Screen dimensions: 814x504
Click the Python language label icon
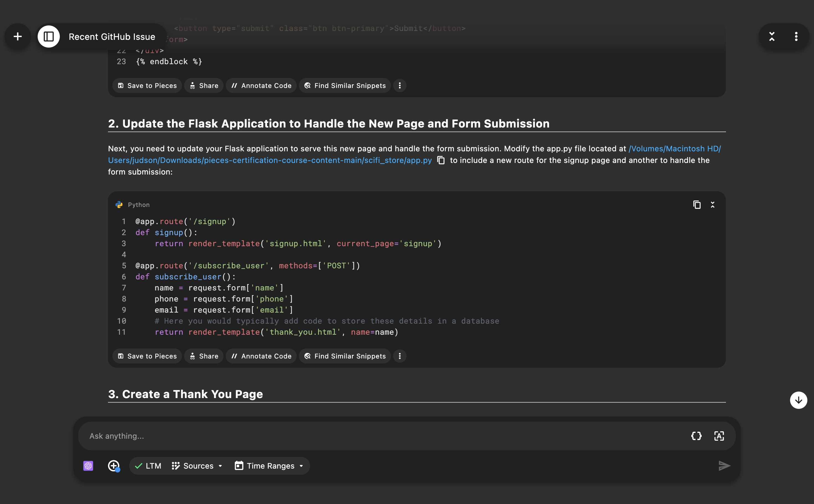(119, 205)
